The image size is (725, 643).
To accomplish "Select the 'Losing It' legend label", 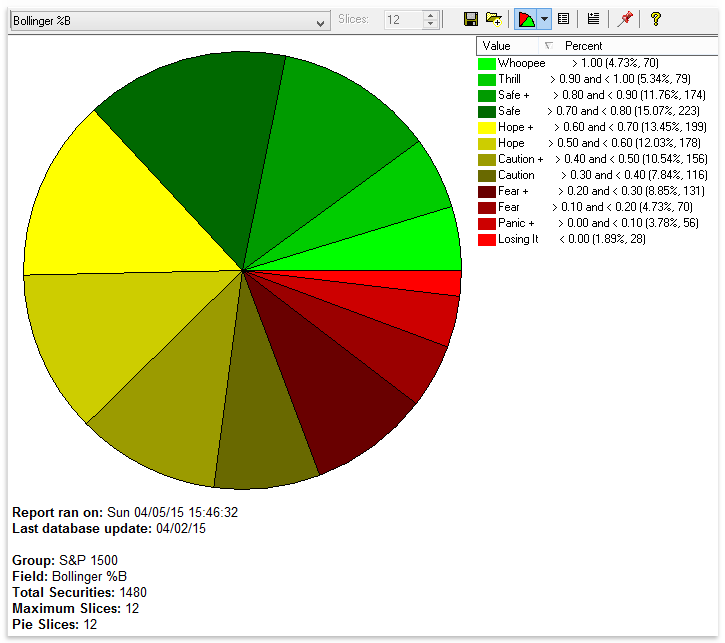I will (518, 239).
